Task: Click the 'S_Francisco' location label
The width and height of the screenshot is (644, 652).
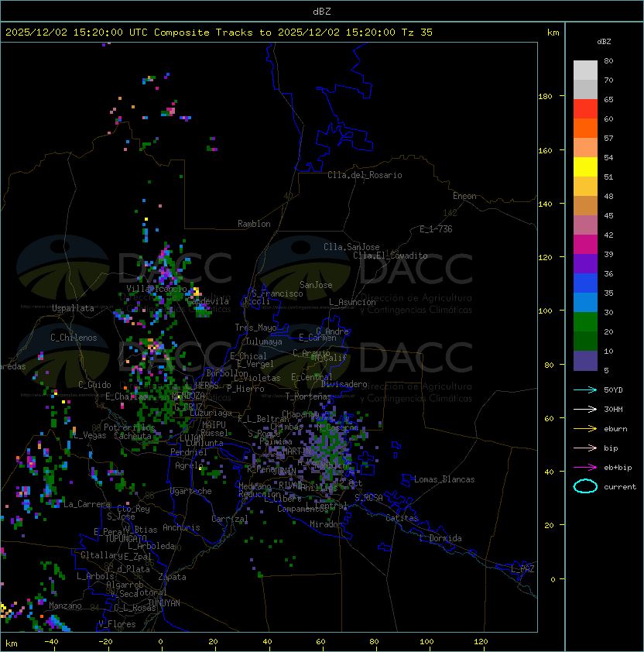Action: point(277,293)
